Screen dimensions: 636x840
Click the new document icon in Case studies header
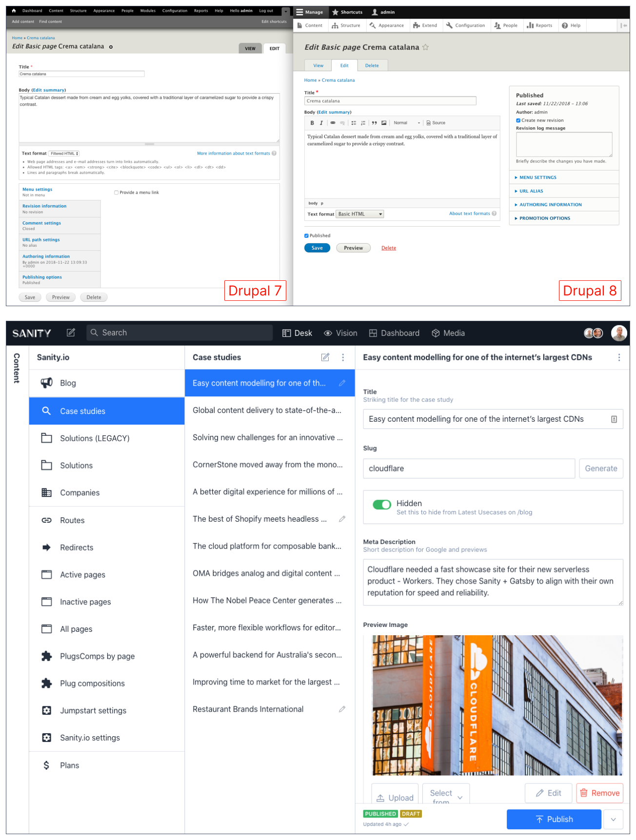[325, 357]
